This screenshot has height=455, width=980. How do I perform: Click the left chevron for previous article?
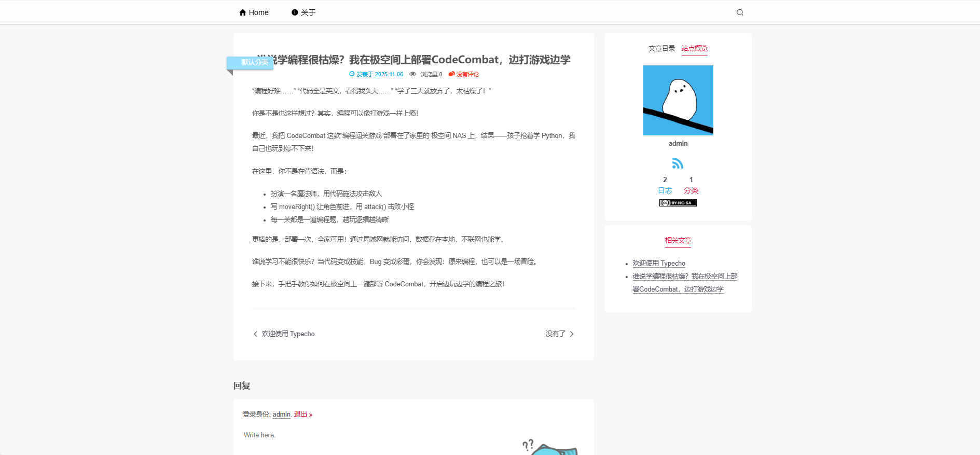coord(255,334)
